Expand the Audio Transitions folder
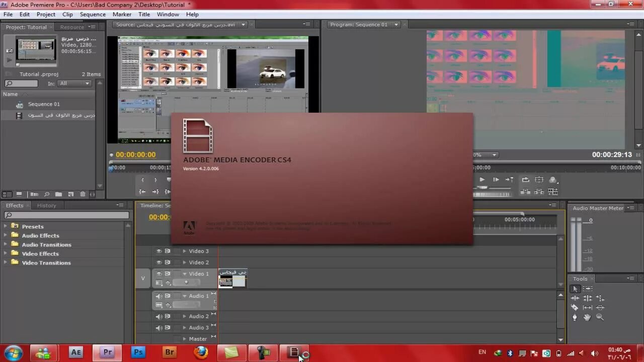644x362 pixels. [6, 244]
